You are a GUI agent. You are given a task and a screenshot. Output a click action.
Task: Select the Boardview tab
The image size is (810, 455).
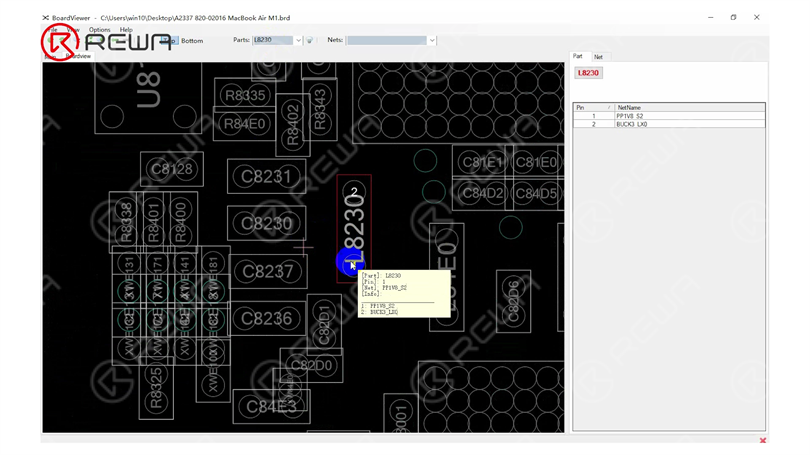tap(79, 56)
